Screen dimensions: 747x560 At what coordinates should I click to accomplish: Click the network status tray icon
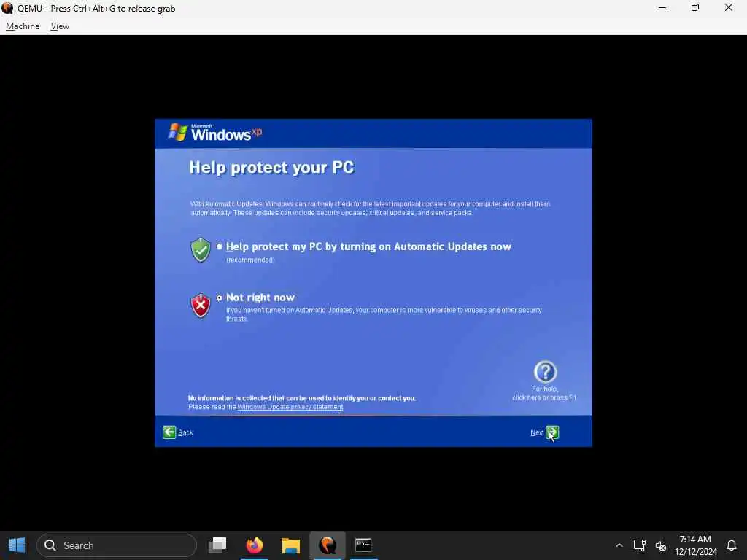(639, 545)
